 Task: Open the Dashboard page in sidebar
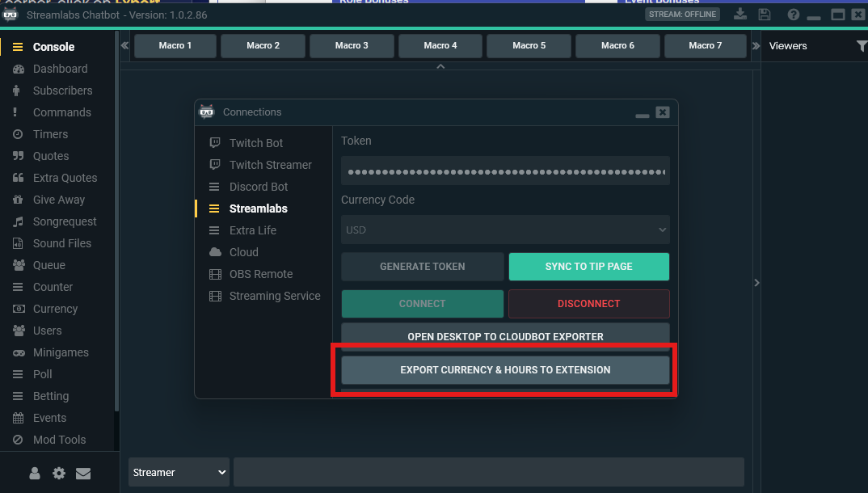(60, 69)
